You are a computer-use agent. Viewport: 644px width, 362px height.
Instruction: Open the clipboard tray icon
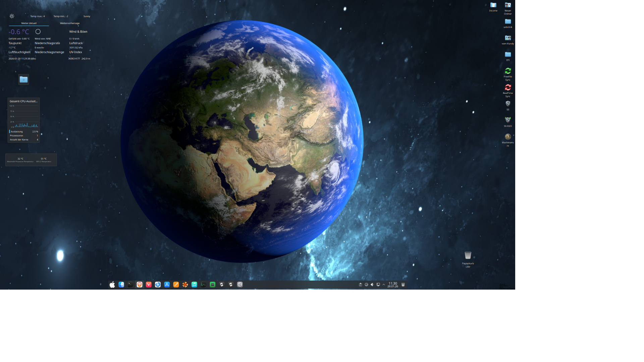pos(360,285)
